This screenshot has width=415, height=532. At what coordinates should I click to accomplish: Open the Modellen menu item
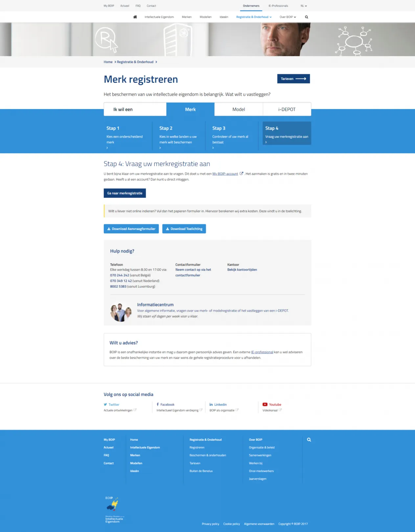tap(206, 17)
